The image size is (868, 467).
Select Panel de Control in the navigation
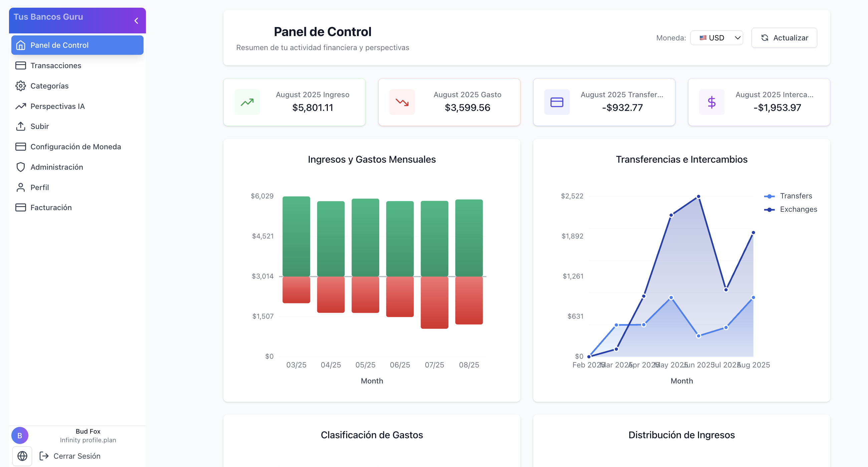coord(60,45)
